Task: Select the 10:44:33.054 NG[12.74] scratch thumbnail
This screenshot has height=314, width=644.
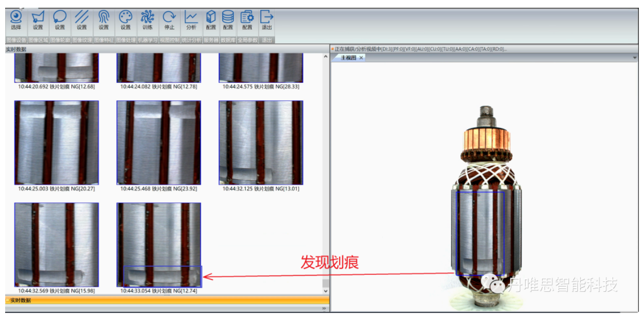Action: point(159,245)
